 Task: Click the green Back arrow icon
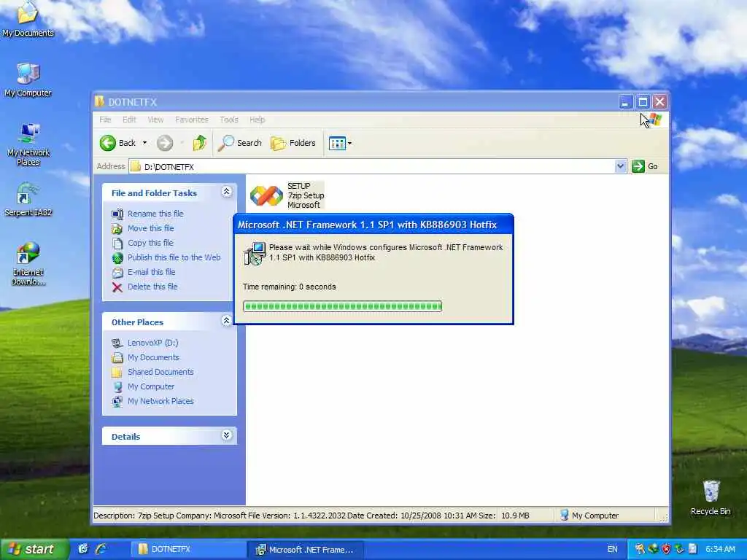[108, 143]
